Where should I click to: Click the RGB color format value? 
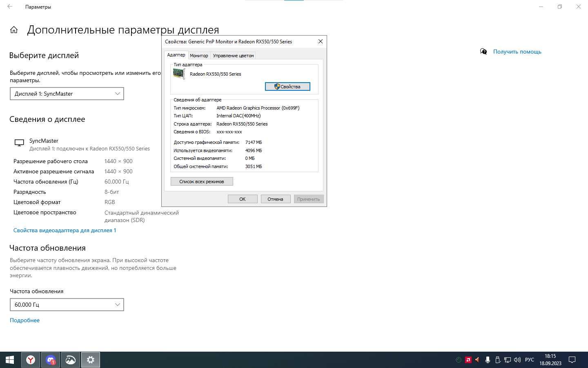pos(110,202)
